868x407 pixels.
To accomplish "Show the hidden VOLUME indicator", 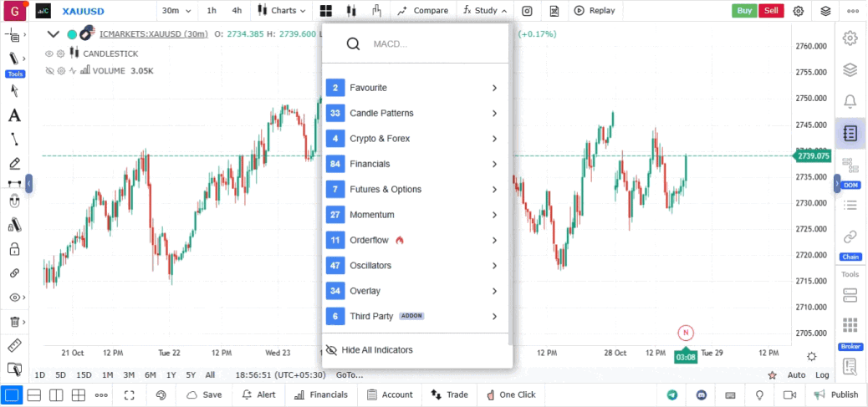I will coord(49,71).
